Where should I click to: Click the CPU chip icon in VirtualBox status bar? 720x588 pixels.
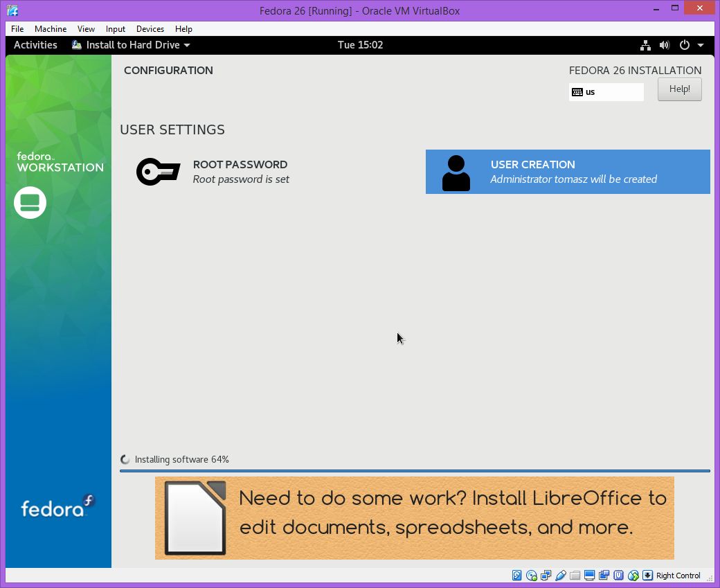pos(618,575)
